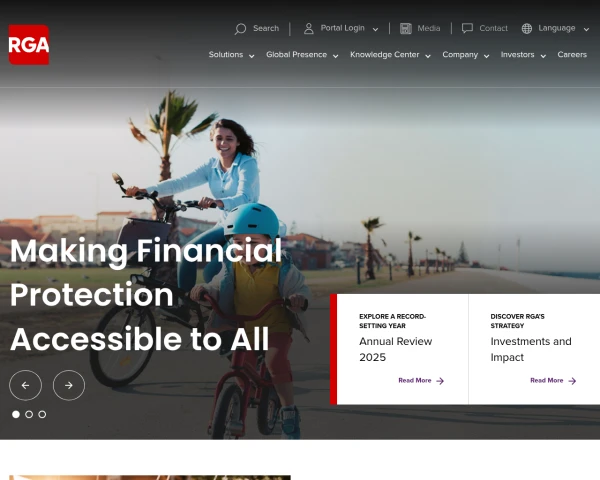Screen dimensions: 600x480
Task: Go to previous slide with left arrow
Action: 26,385
